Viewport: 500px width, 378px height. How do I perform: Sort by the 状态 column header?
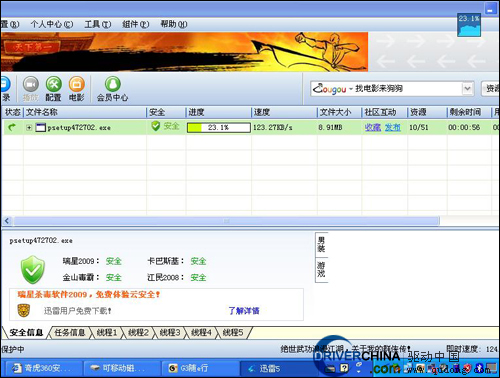[13, 112]
